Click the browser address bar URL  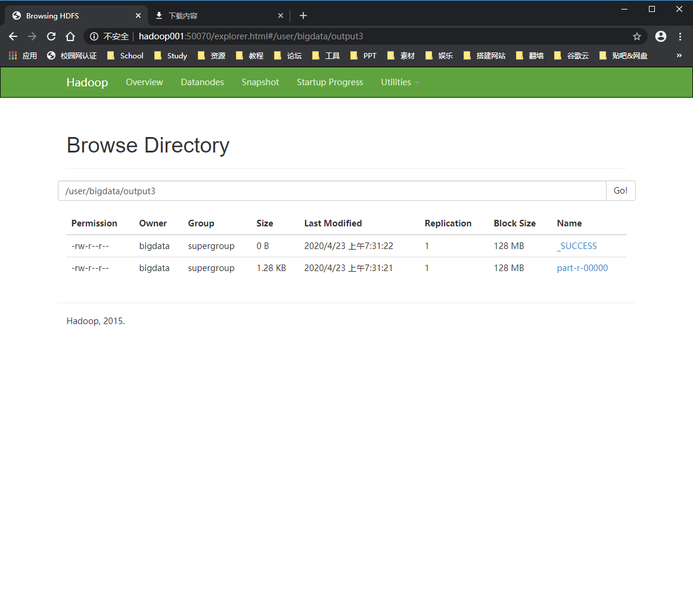tap(251, 36)
